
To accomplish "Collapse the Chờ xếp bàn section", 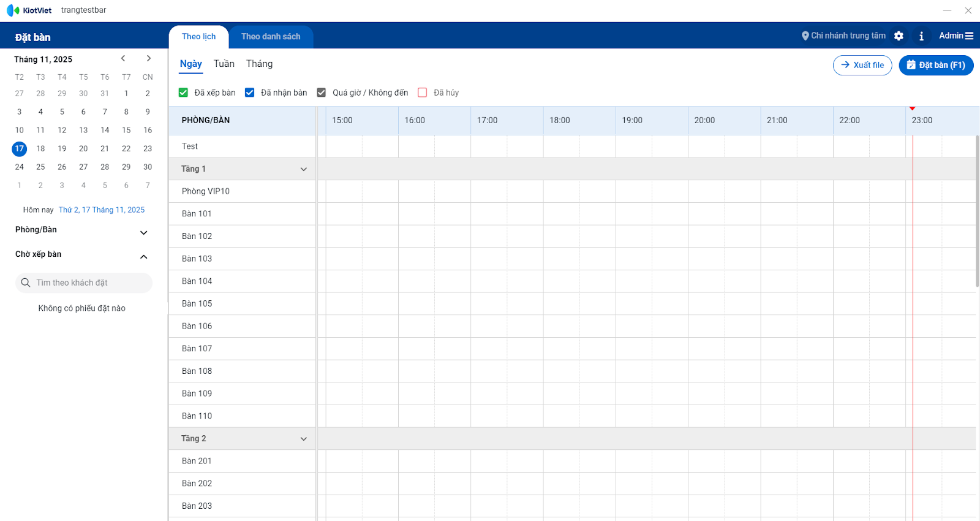I will tap(144, 257).
